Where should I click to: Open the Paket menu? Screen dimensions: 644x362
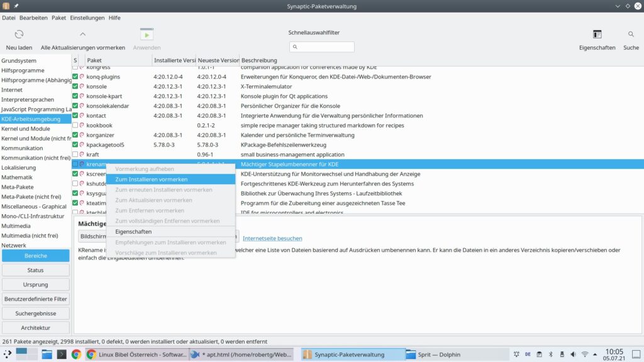click(58, 18)
